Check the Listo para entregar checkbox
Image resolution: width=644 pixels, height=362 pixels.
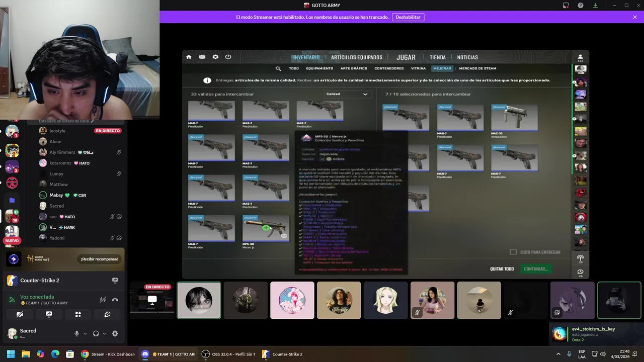point(513,252)
